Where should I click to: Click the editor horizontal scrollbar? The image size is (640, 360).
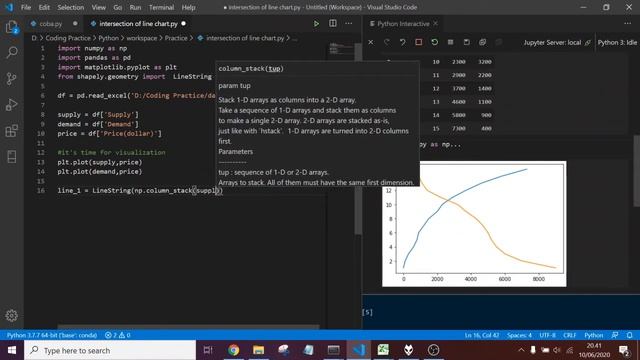(x=188, y=327)
